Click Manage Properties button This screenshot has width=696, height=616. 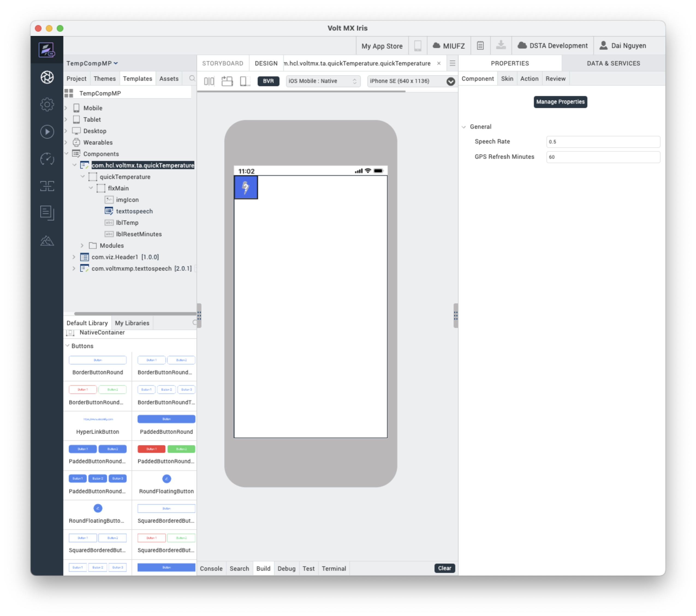tap(560, 102)
